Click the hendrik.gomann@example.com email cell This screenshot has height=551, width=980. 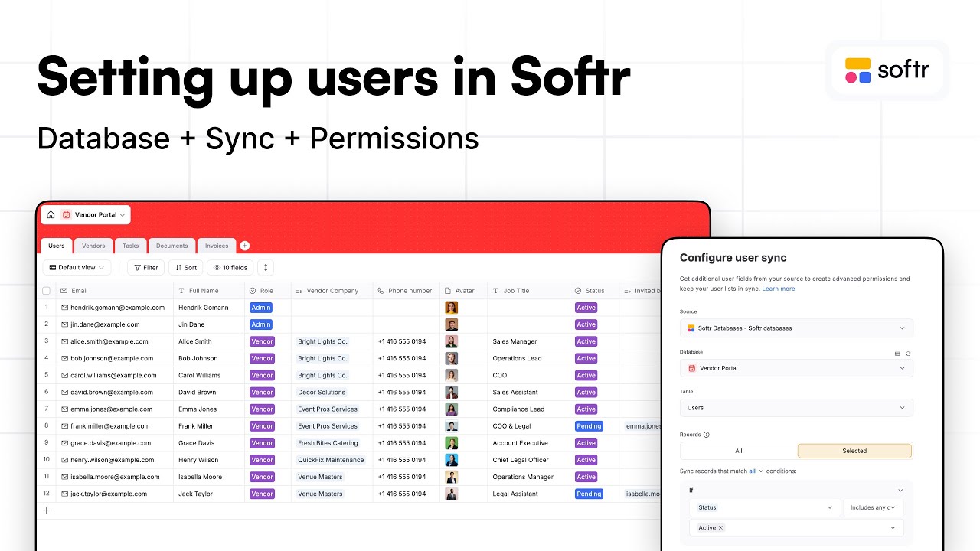[114, 308]
